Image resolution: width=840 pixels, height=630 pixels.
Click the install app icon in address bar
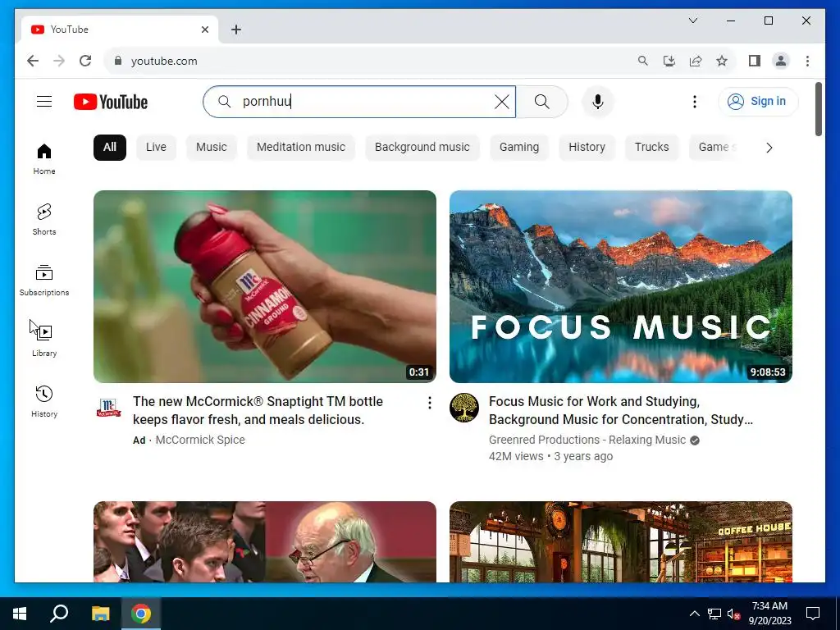669,61
